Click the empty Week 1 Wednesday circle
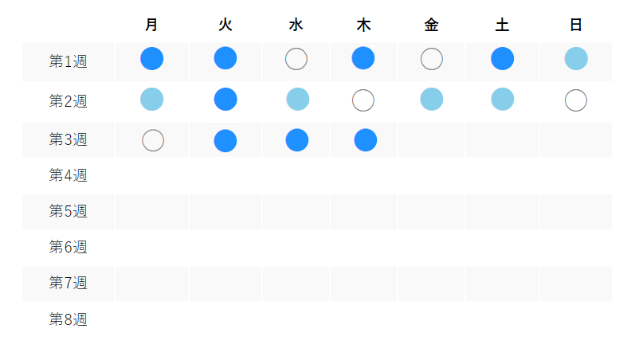This screenshot has width=639, height=364. (x=296, y=59)
